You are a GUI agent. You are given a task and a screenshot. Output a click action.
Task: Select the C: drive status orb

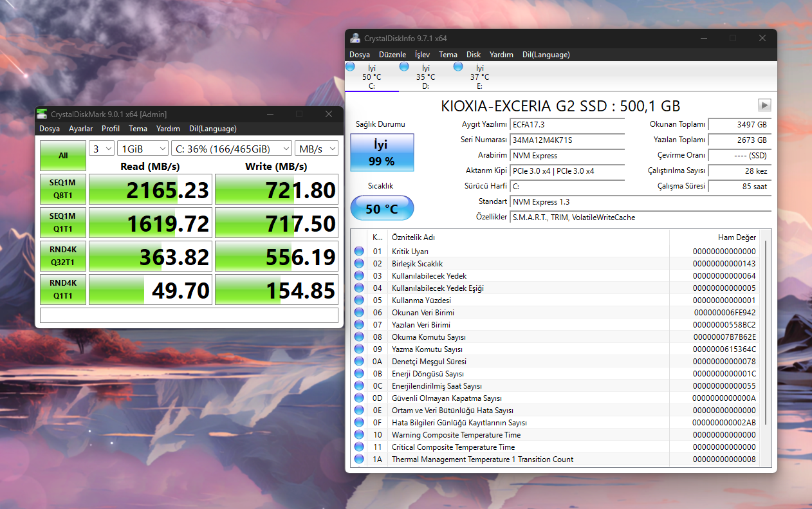click(x=351, y=67)
